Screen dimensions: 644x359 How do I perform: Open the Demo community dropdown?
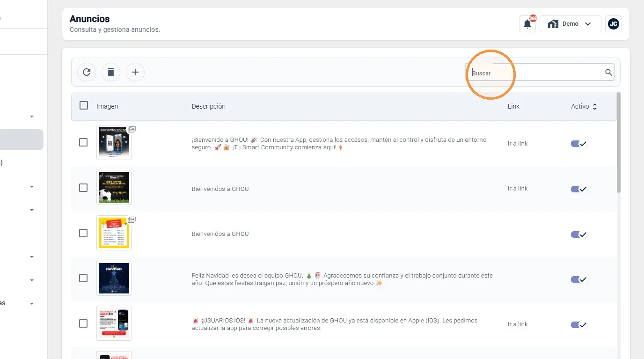pyautogui.click(x=571, y=24)
